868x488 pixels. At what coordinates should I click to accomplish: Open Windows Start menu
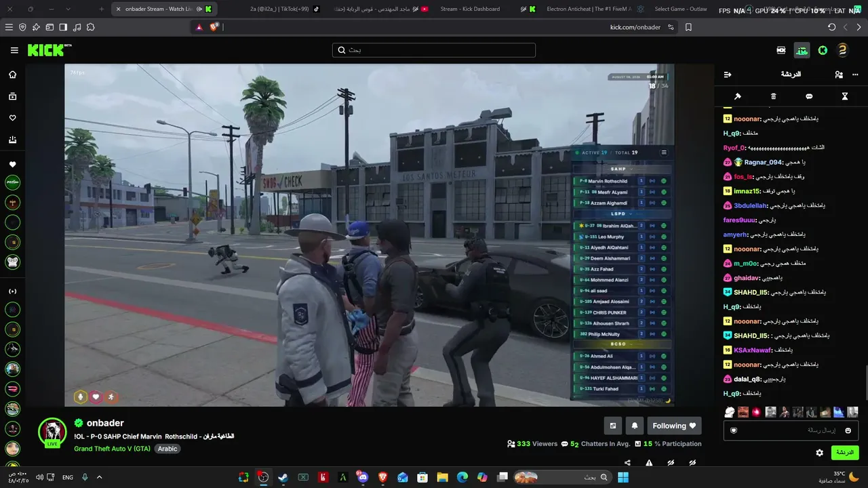[623, 477]
